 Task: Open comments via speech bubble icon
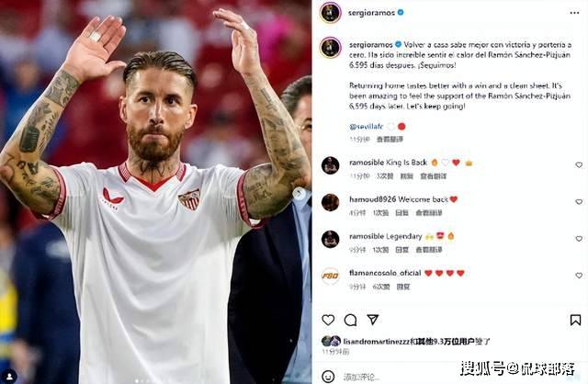click(x=350, y=320)
